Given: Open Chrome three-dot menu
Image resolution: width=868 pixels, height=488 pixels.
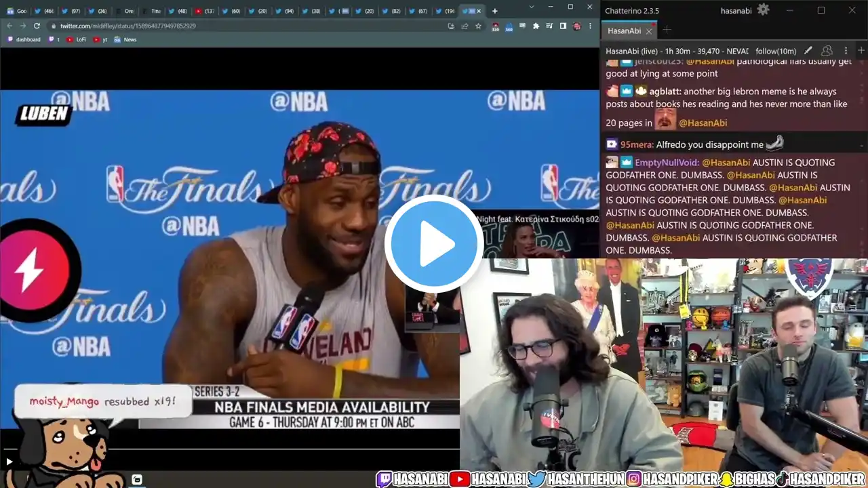Looking at the screenshot, I should [x=590, y=26].
